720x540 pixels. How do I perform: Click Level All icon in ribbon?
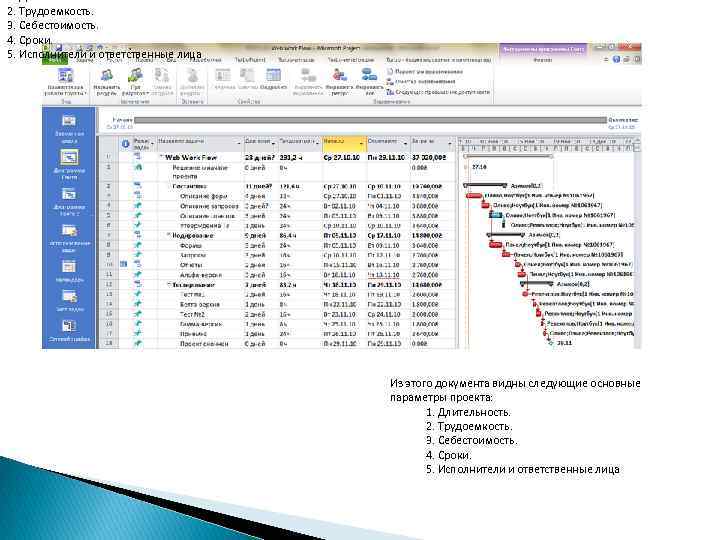pyautogui.click(x=369, y=75)
